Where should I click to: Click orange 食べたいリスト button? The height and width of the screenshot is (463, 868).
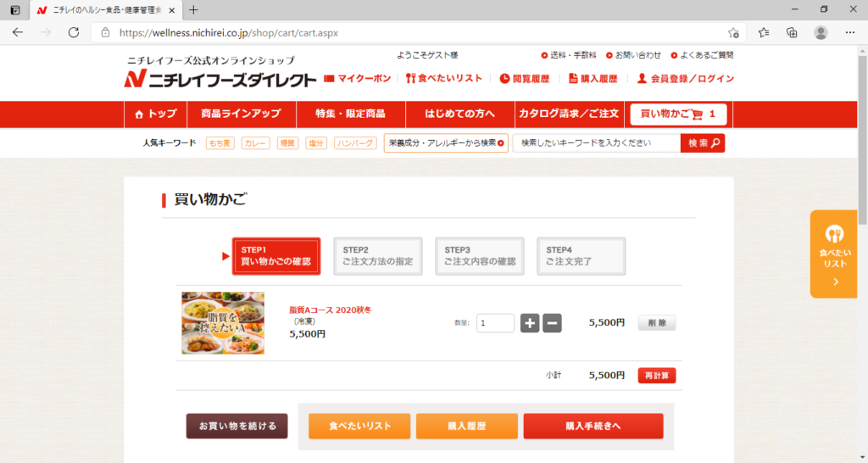click(x=359, y=426)
